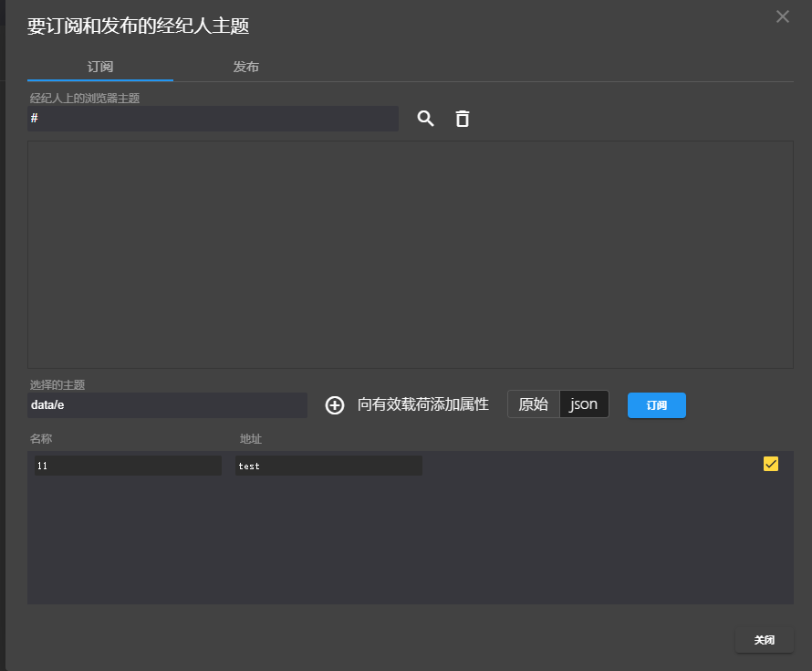
Task: Focus the selected topic field with data/e
Action: pyautogui.click(x=167, y=405)
